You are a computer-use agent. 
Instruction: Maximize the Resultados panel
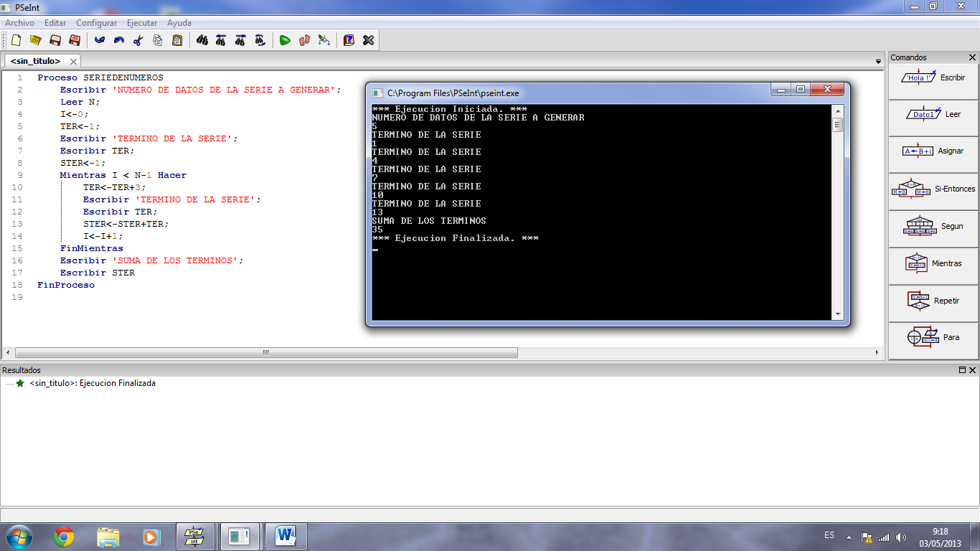click(962, 370)
